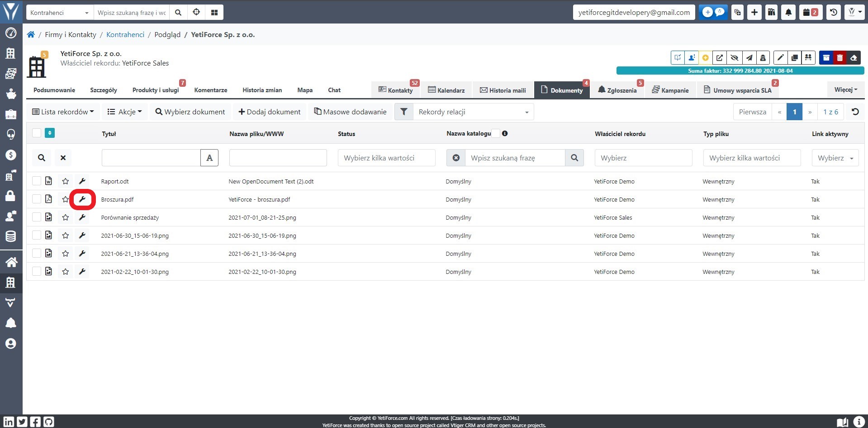This screenshot has height=428, width=868.
Task: Open the Kontakty related tab
Action: 396,90
